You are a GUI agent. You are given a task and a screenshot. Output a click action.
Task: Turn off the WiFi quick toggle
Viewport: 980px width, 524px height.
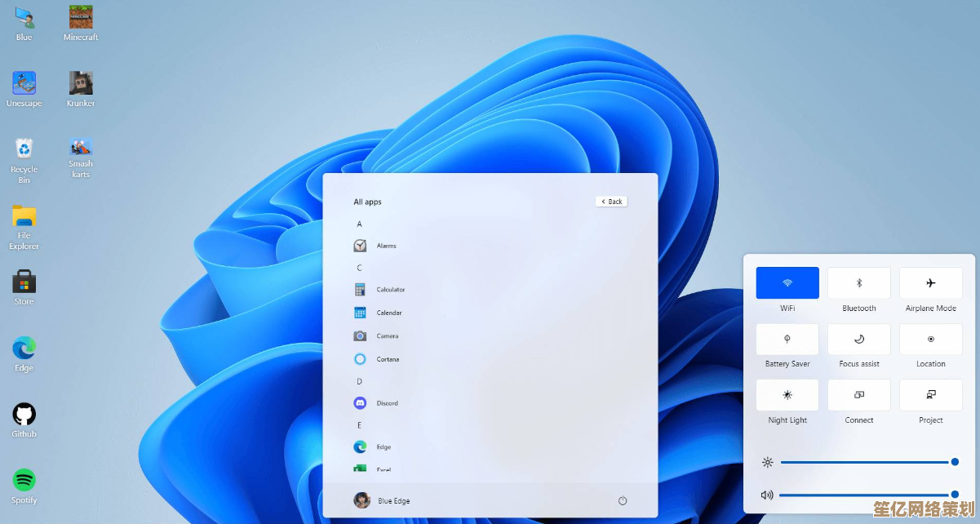[x=787, y=283]
